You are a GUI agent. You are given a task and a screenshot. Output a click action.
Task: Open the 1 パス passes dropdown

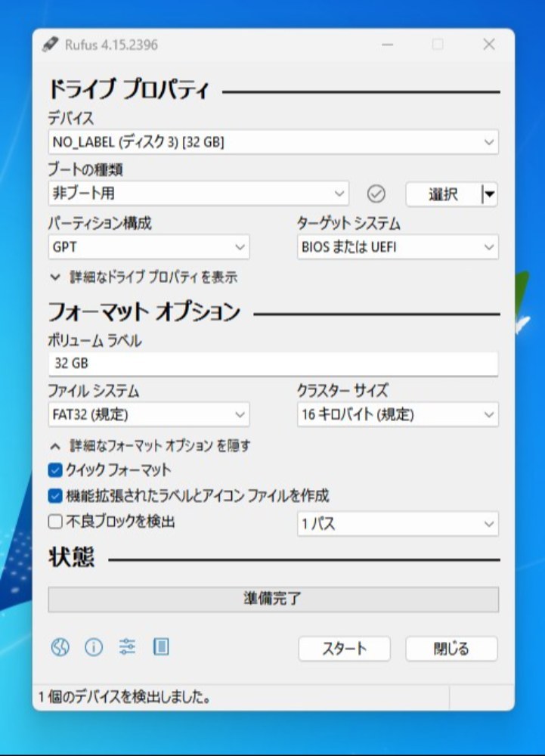398,524
